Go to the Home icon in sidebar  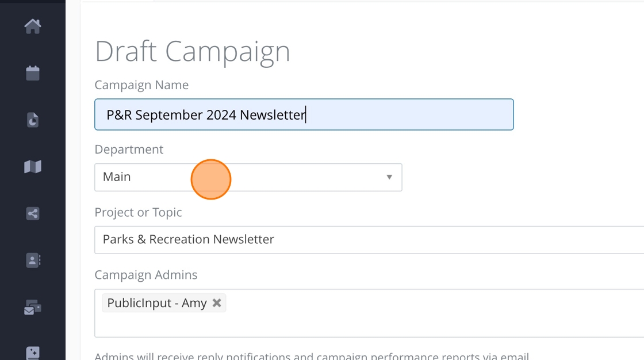click(x=33, y=26)
